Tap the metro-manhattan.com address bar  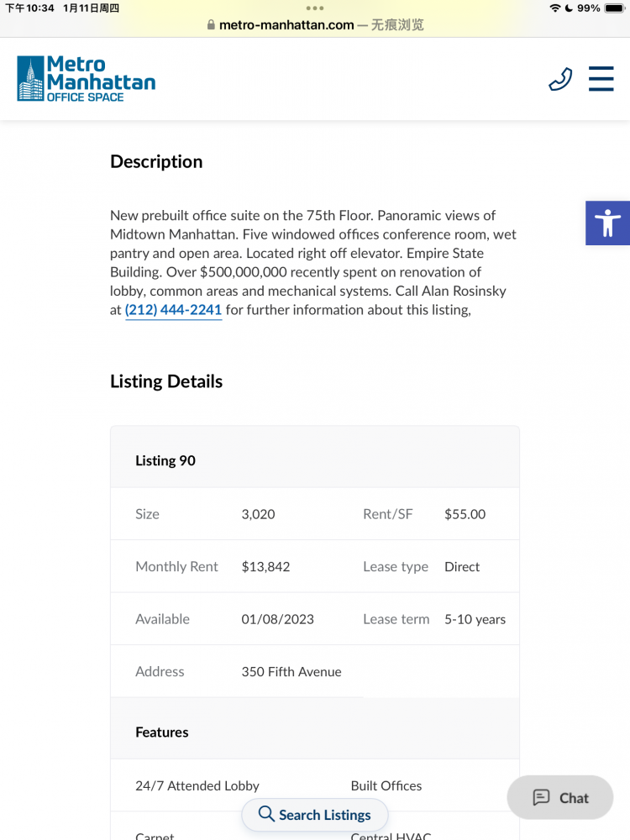click(315, 25)
